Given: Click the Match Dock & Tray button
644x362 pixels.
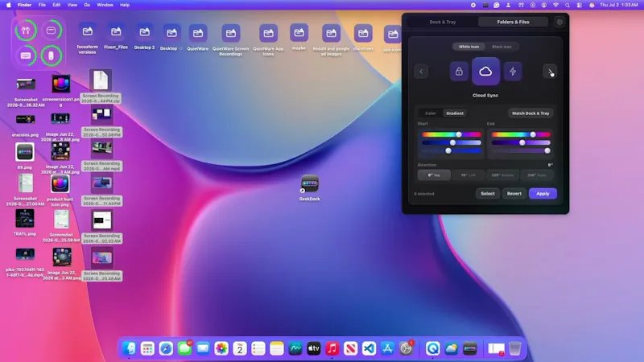Looking at the screenshot, I should (x=530, y=113).
